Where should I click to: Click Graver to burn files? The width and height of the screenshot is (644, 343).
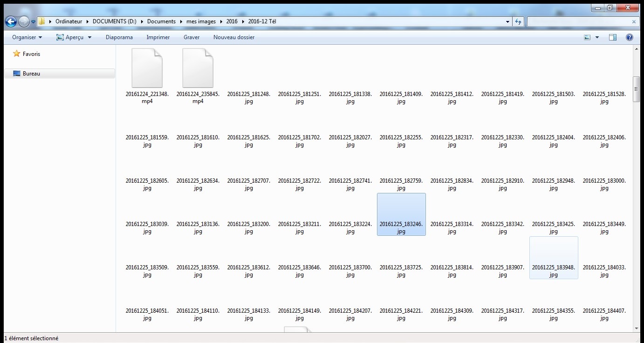click(191, 37)
